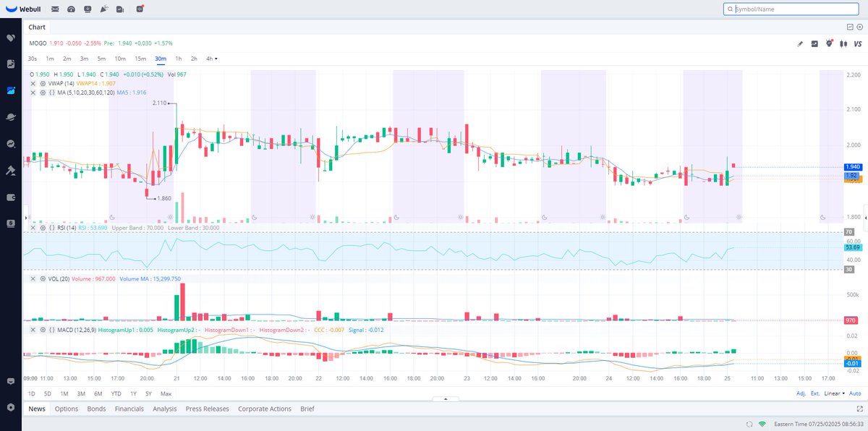Select the pencil drawing tool
Image resolution: width=868 pixels, height=431 pixels.
pos(800,43)
